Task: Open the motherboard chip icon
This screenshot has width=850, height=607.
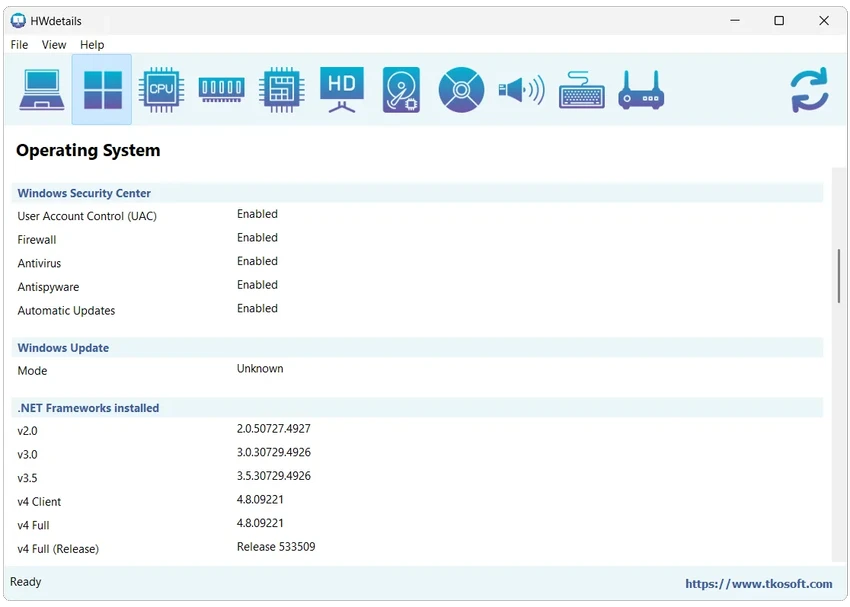Action: click(x=281, y=90)
